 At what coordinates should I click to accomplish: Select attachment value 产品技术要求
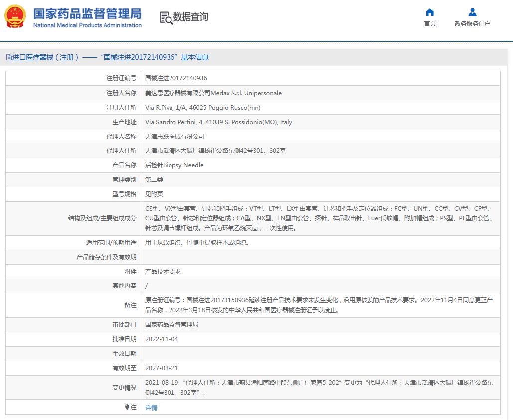click(x=163, y=272)
